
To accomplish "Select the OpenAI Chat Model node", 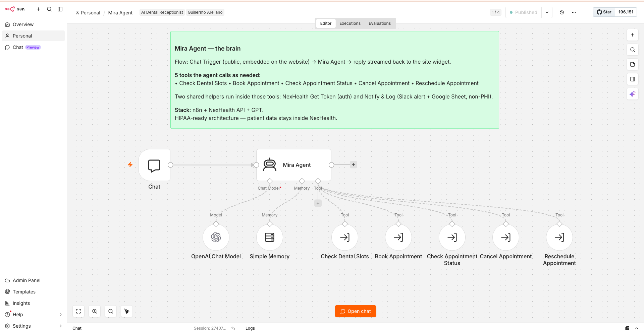I will [216, 238].
